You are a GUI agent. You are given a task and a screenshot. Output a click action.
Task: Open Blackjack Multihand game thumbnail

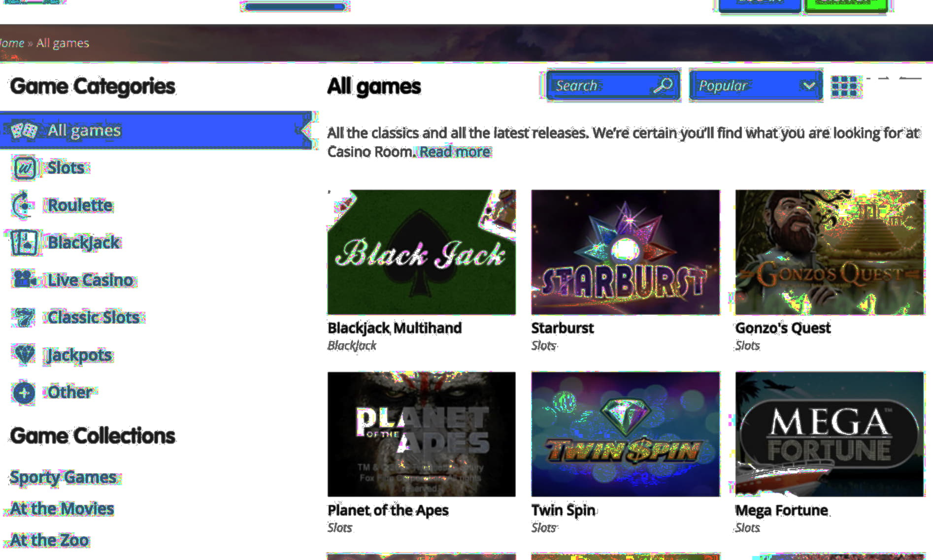click(x=422, y=252)
